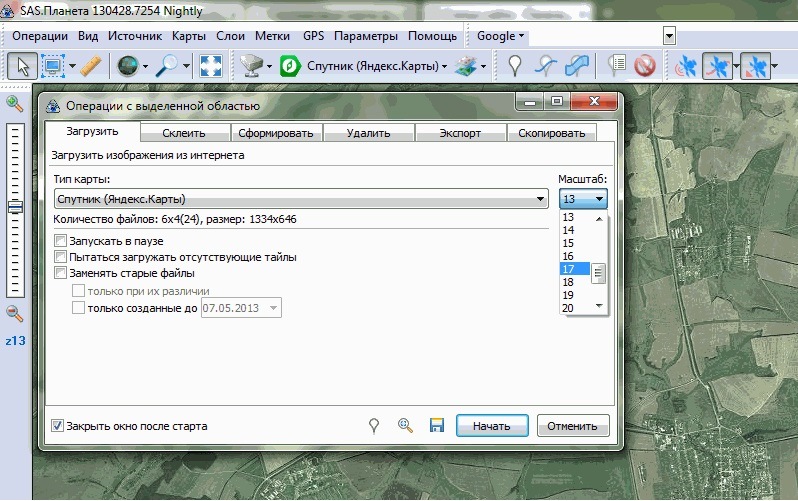Open the Параметры menu
This screenshot has height=501, width=798.
pyautogui.click(x=366, y=36)
